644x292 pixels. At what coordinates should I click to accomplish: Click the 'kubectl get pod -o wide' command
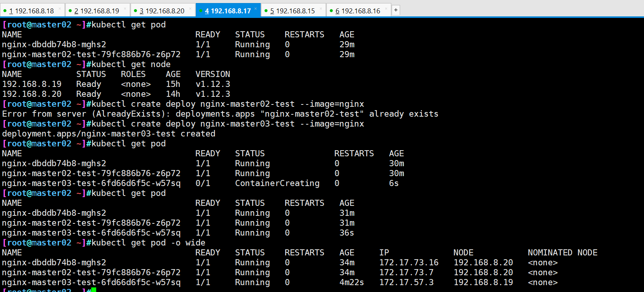(x=148, y=242)
